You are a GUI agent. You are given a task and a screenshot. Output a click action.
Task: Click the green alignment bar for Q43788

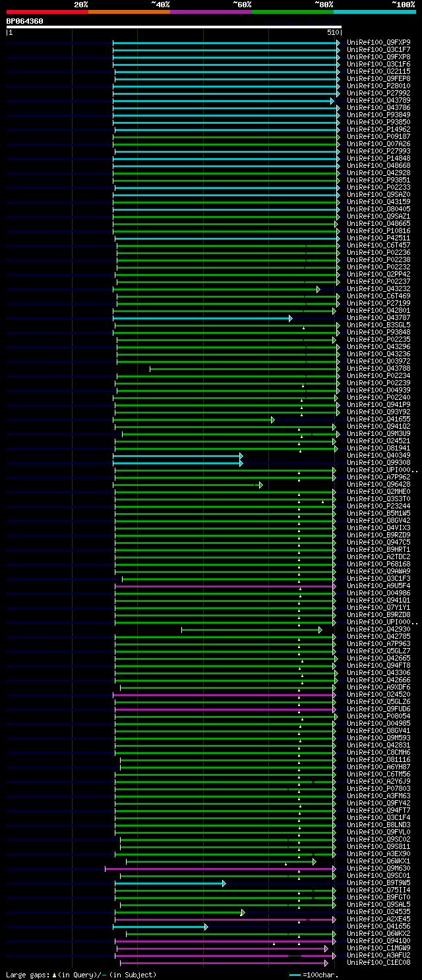point(245,369)
